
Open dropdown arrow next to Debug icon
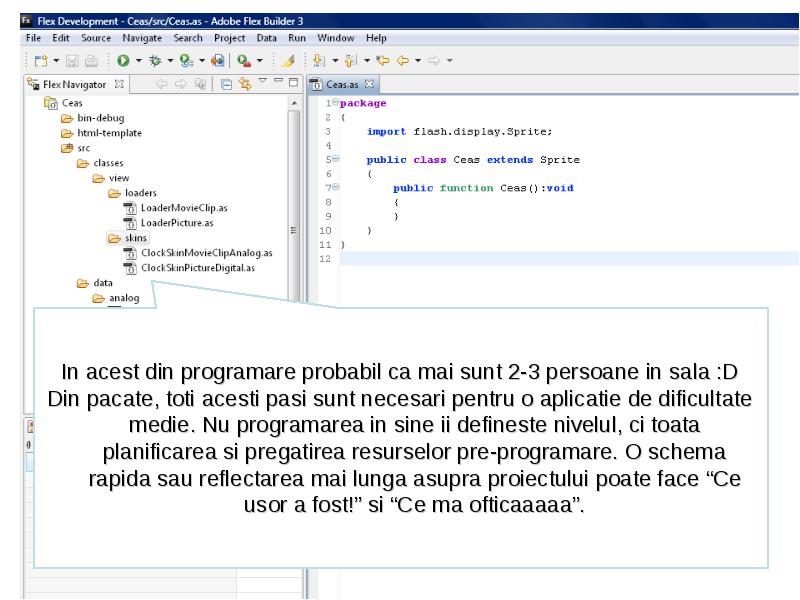pyautogui.click(x=170, y=61)
